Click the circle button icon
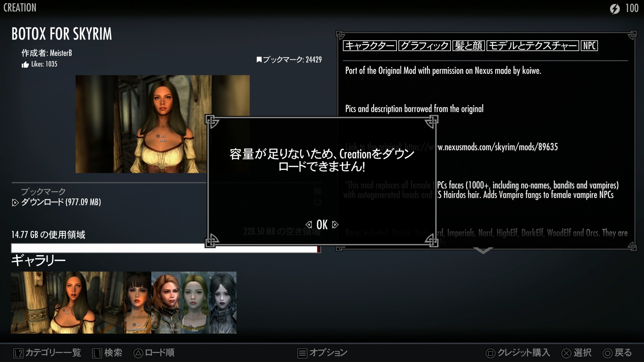This screenshot has height=362, width=644. click(608, 353)
